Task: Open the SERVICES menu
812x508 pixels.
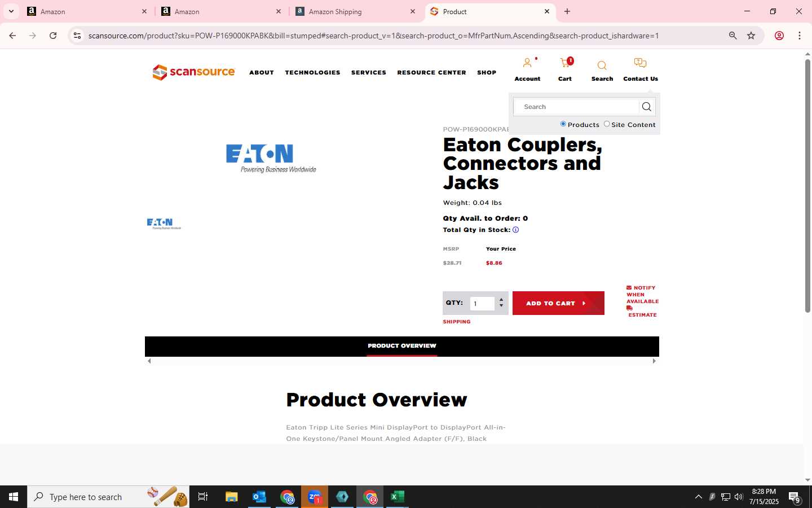Action: point(369,72)
